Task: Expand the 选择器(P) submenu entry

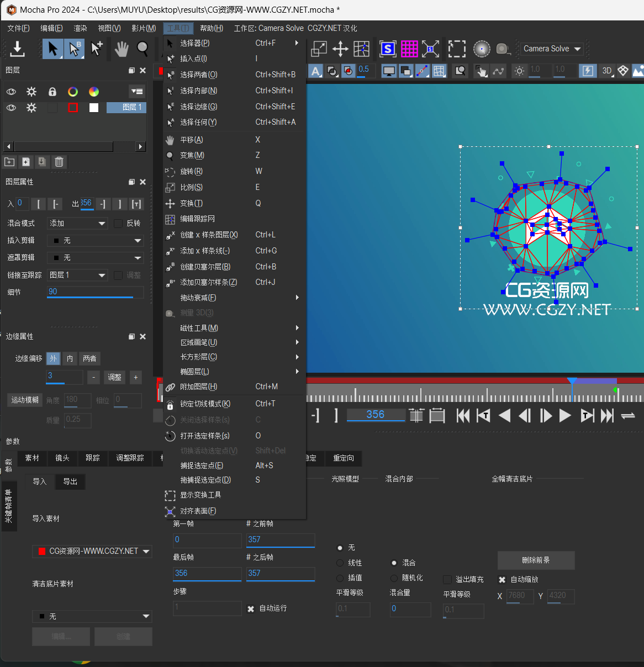Action: pyautogui.click(x=235, y=43)
